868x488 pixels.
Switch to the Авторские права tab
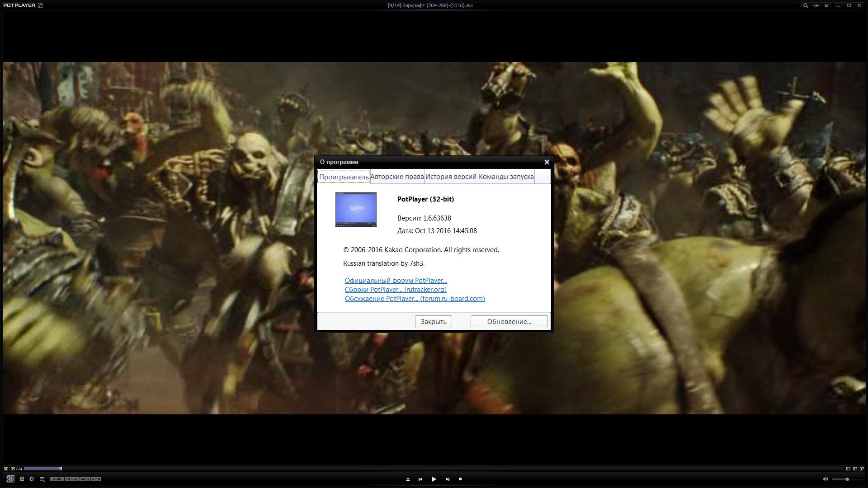coord(397,177)
